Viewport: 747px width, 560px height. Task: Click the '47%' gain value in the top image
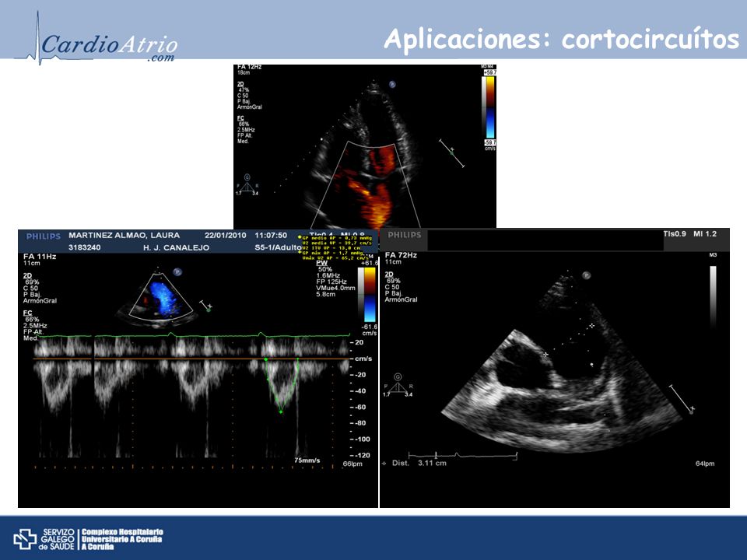click(x=244, y=89)
